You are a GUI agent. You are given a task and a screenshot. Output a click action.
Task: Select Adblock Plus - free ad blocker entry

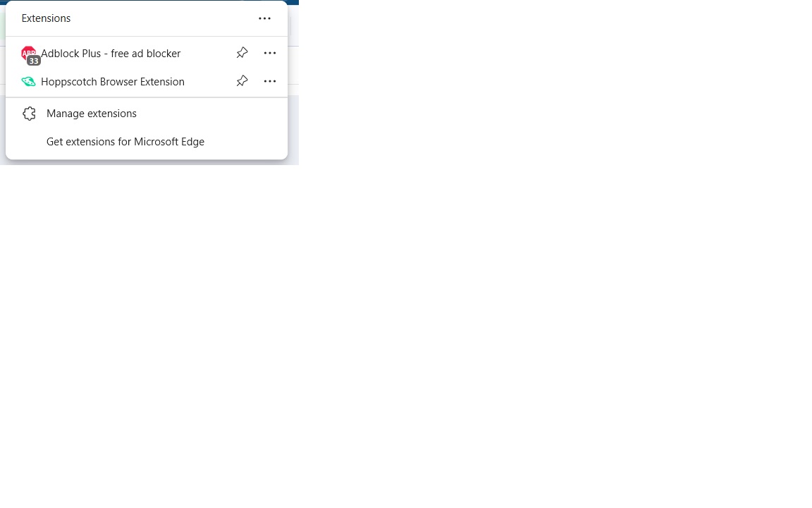pos(111,54)
